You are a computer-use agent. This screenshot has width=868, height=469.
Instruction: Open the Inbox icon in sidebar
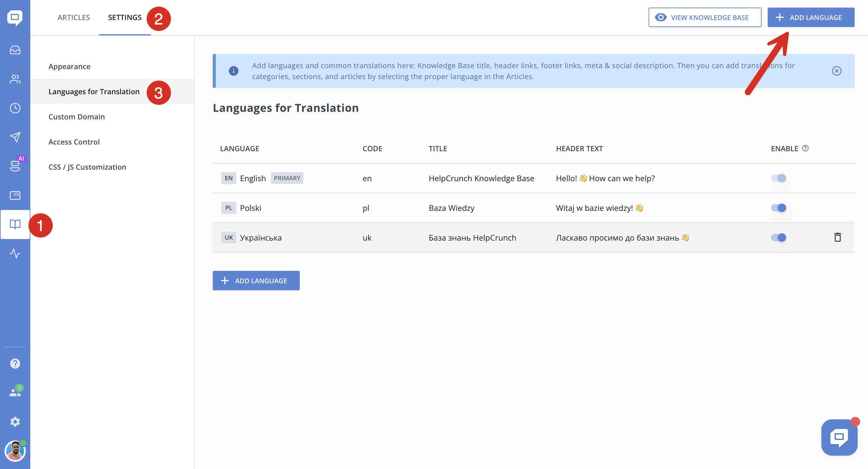[15, 50]
